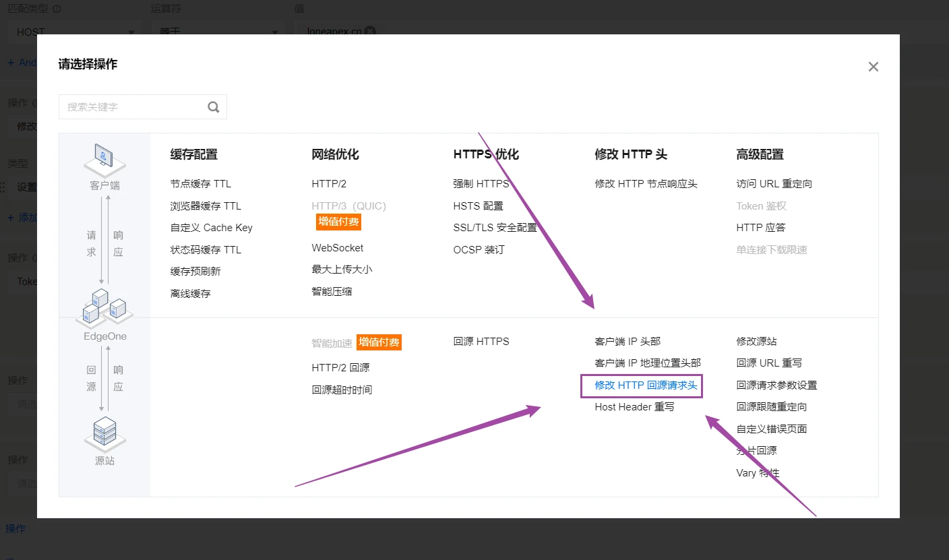
Task: Select Host Header 重写 option
Action: (634, 407)
